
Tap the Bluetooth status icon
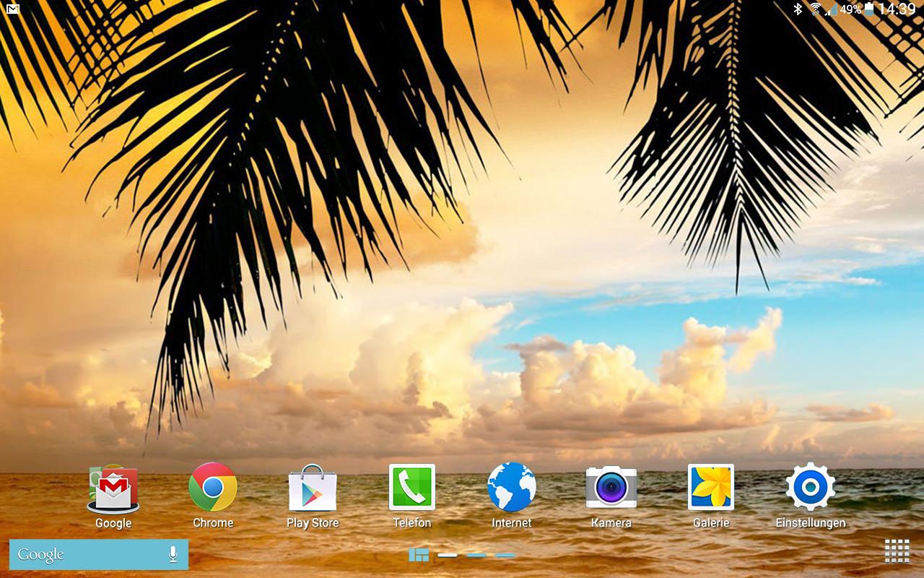pyautogui.click(x=798, y=9)
